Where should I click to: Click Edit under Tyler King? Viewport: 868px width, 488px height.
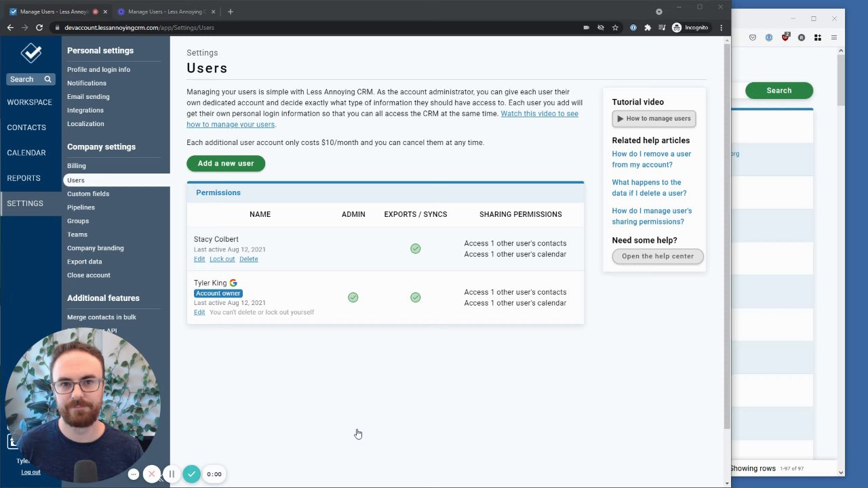point(199,312)
